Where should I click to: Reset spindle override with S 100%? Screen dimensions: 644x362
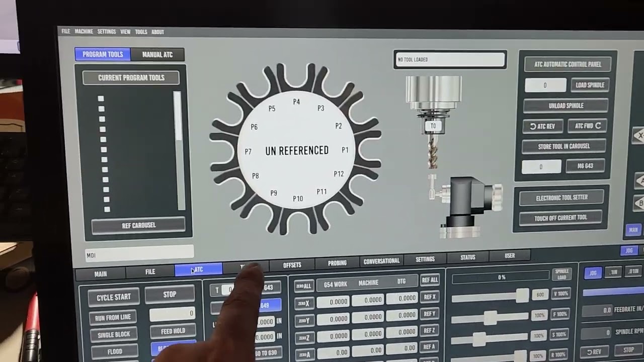[x=560, y=334]
